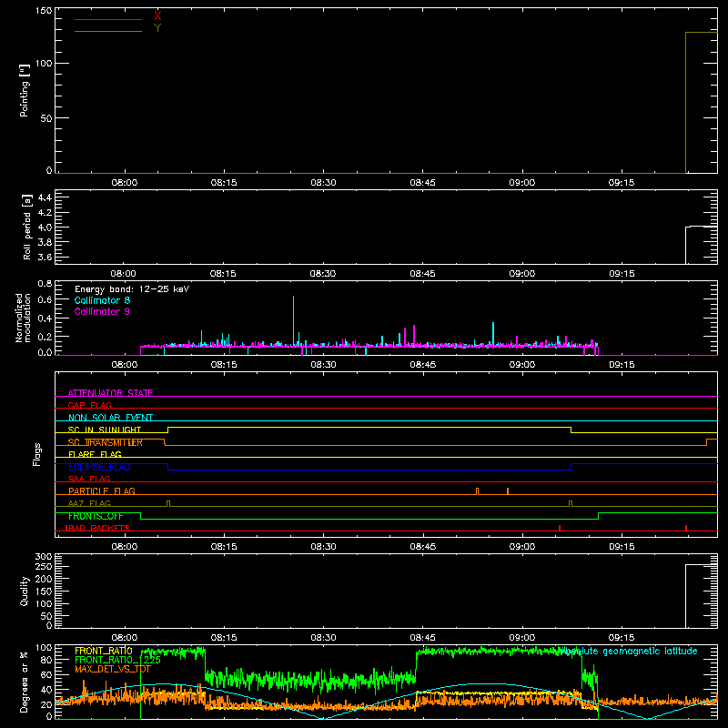This screenshot has height=728, width=728.
Task: Click the ATTENUATOR_STATE flag label
Action: coord(110,393)
